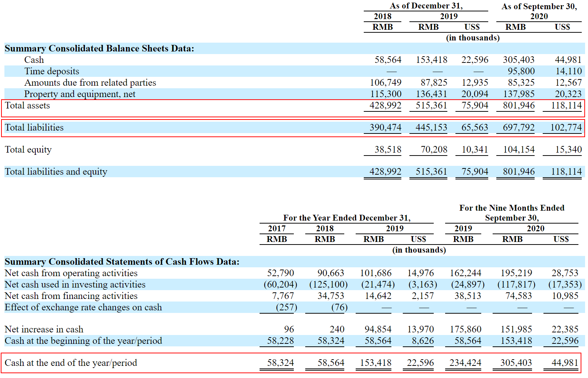Viewport: 588px width, 378px height.
Task: Click the Summary Consolidated Statements of Cash Flows heading
Action: (x=122, y=262)
